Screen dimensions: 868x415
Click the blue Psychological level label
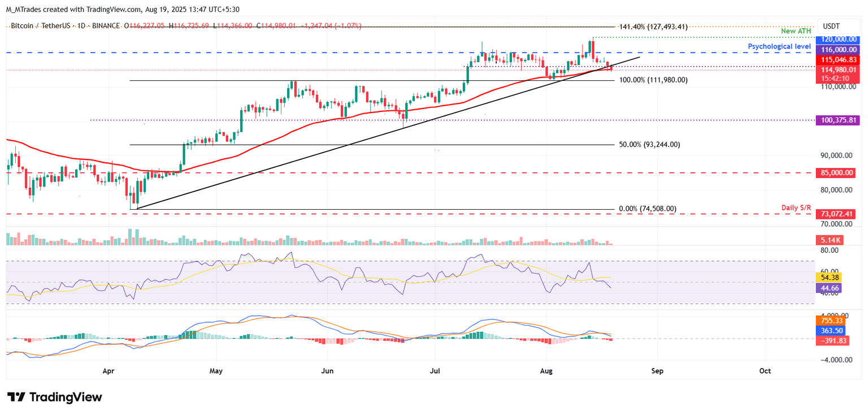click(x=780, y=46)
